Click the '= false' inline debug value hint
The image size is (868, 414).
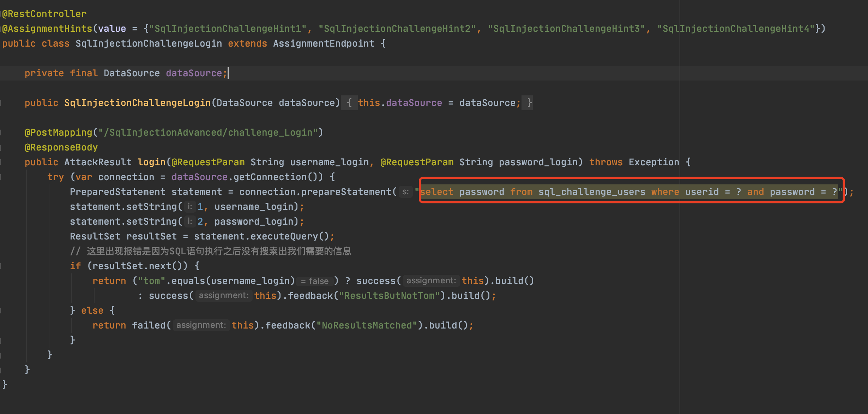(314, 281)
